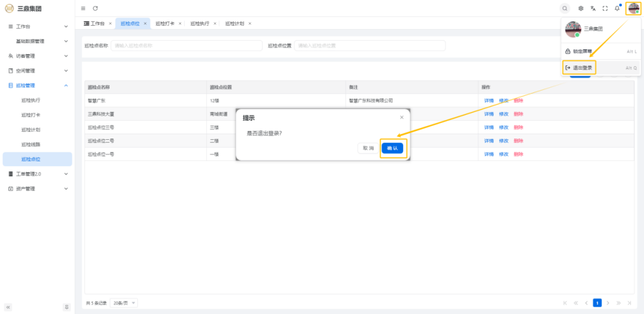Expand the 资产管理 sidebar menu
This screenshot has height=314, width=644.
(37, 188)
